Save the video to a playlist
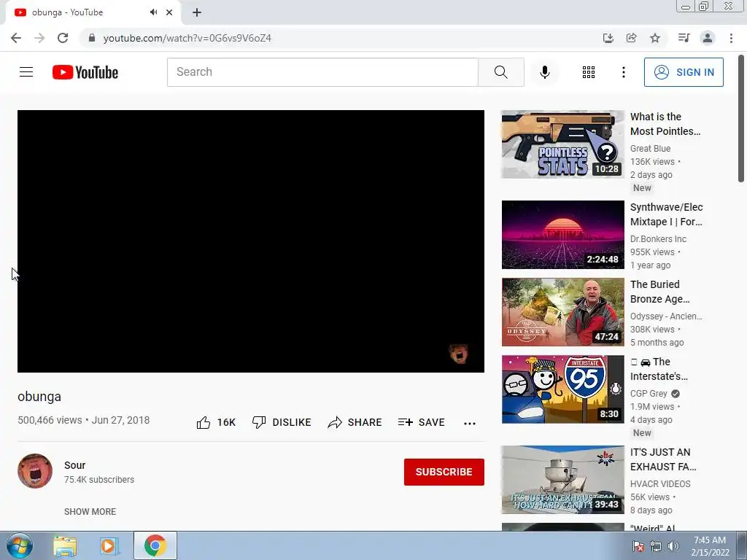 [x=422, y=422]
